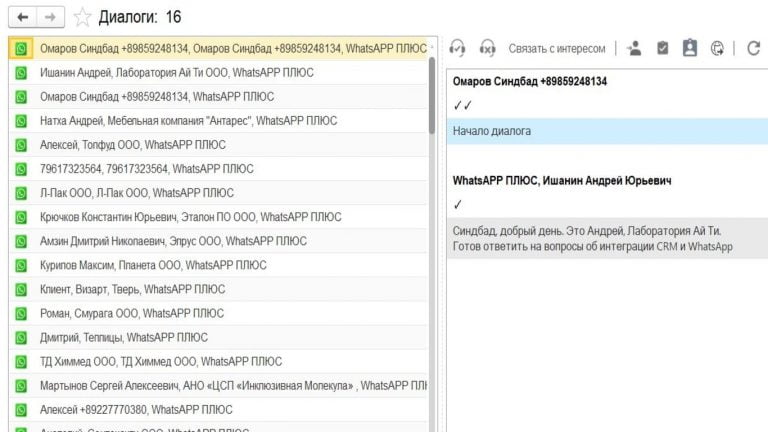Screen dimensions: 768x432
Task: Click Связать с интересом button
Action: 557,48
